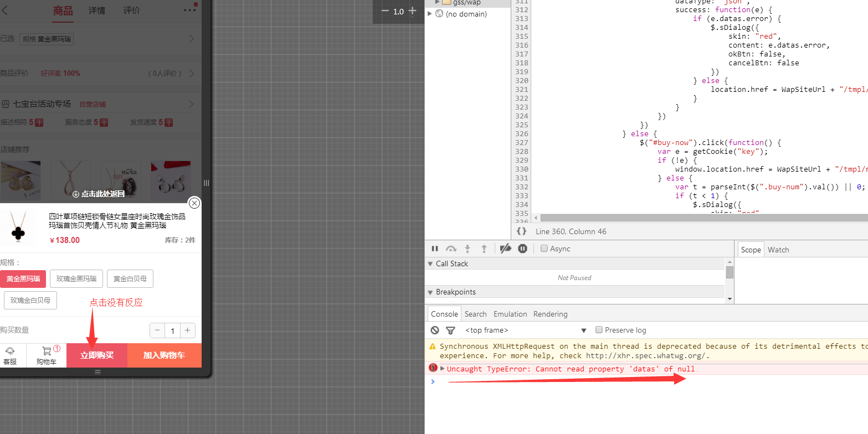Open the Scope sidebar tab

(751, 250)
